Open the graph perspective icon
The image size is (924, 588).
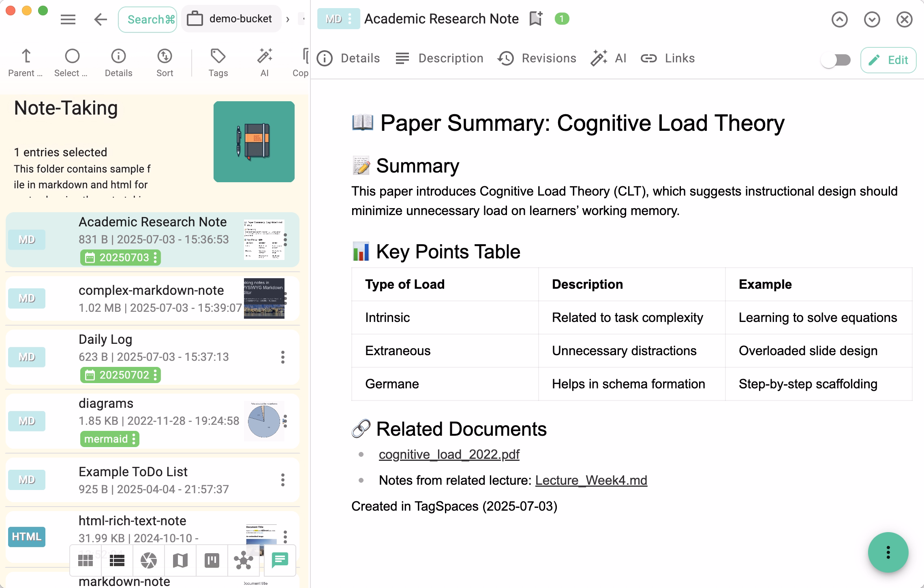243,560
